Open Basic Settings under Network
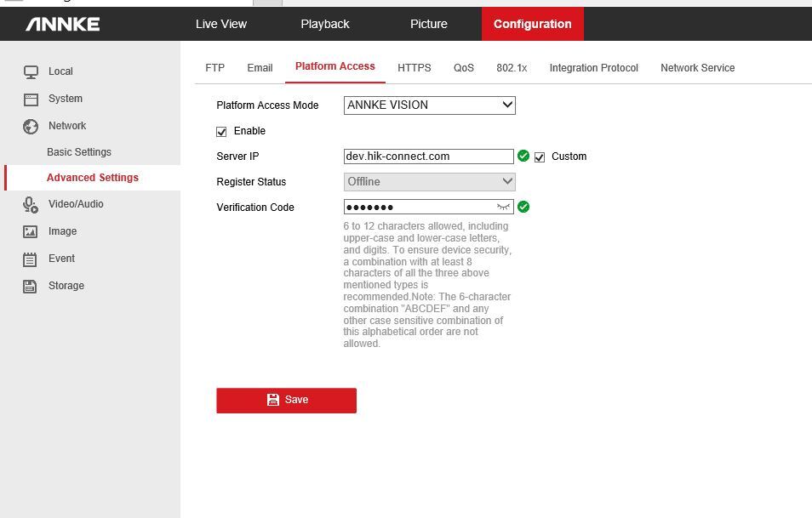Screen dimensions: 812x518 pos(79,152)
